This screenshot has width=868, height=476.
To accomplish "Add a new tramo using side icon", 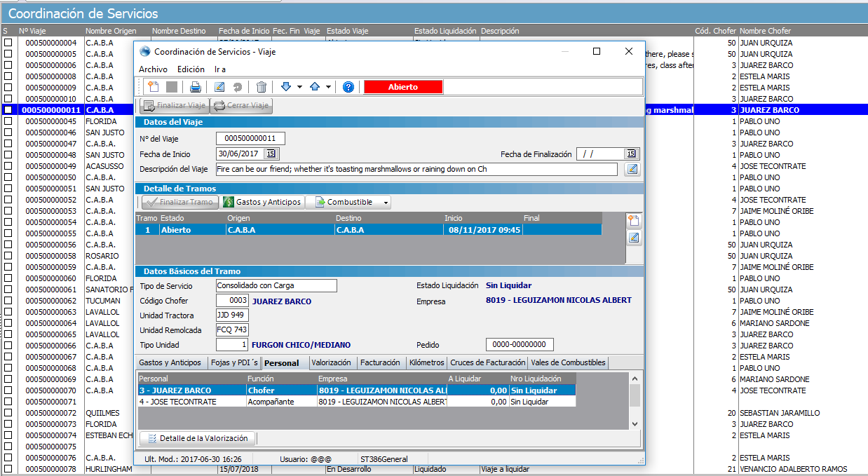I will coord(634,220).
